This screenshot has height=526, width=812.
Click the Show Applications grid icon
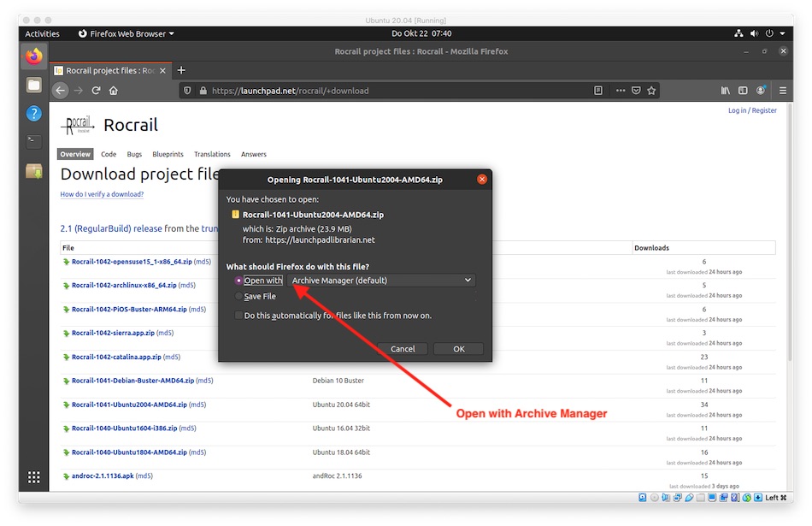tap(33, 477)
